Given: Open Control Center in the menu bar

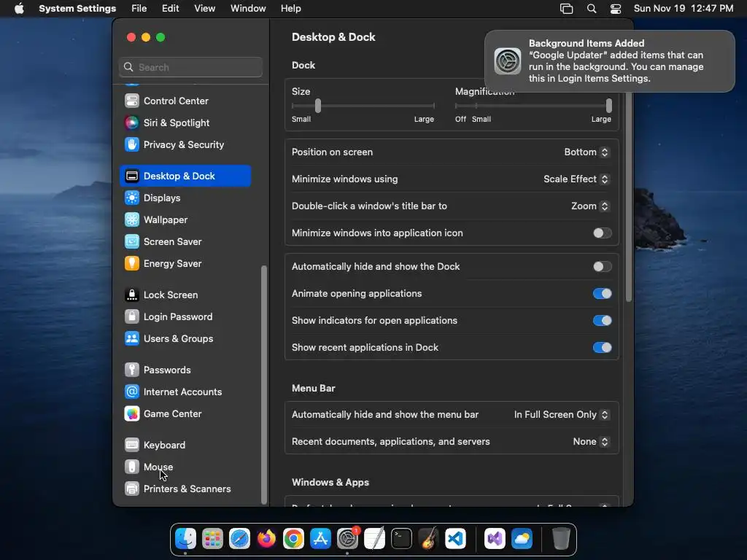Looking at the screenshot, I should [x=616, y=9].
